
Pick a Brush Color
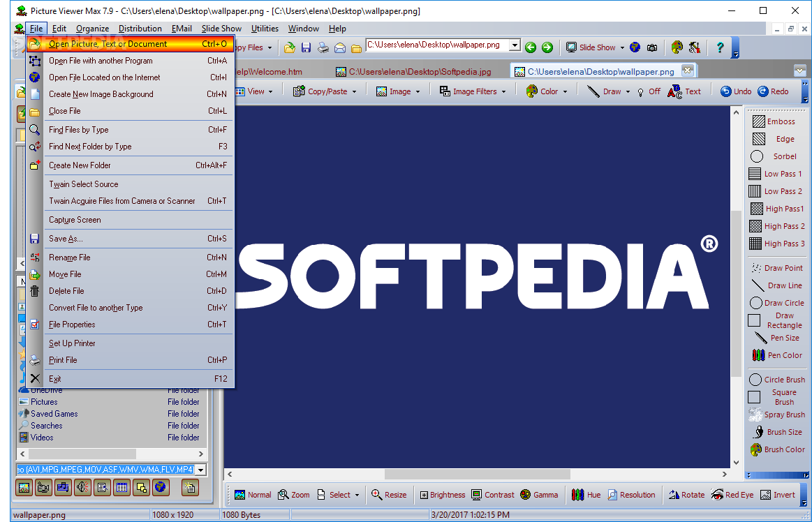(x=777, y=449)
